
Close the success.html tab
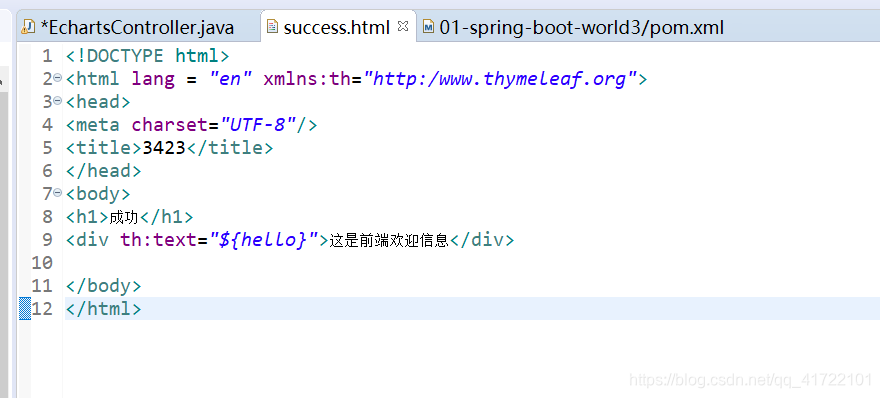pos(402,26)
